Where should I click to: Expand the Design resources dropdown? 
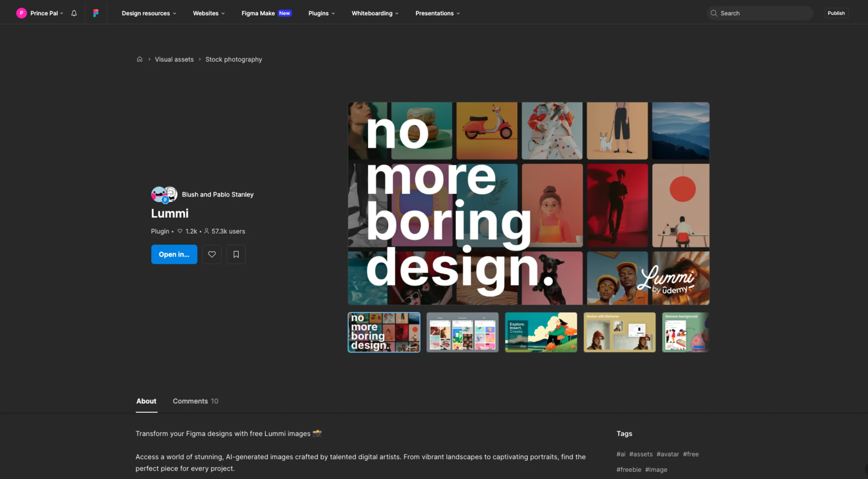click(149, 13)
